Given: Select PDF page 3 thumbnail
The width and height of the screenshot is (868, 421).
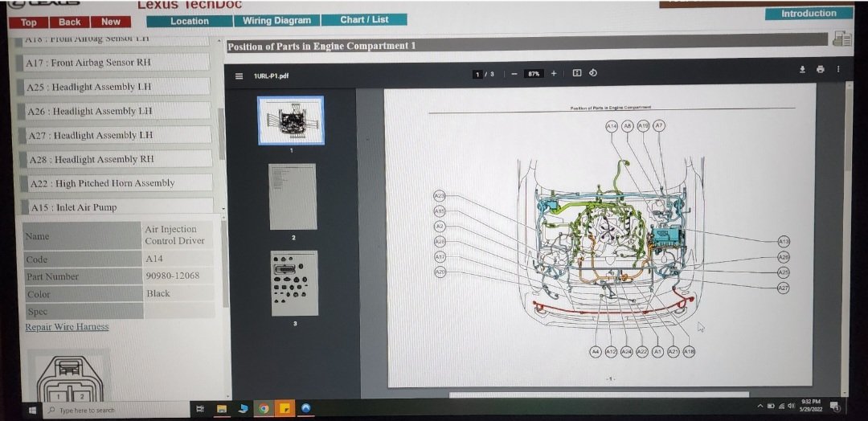Looking at the screenshot, I should tap(294, 284).
